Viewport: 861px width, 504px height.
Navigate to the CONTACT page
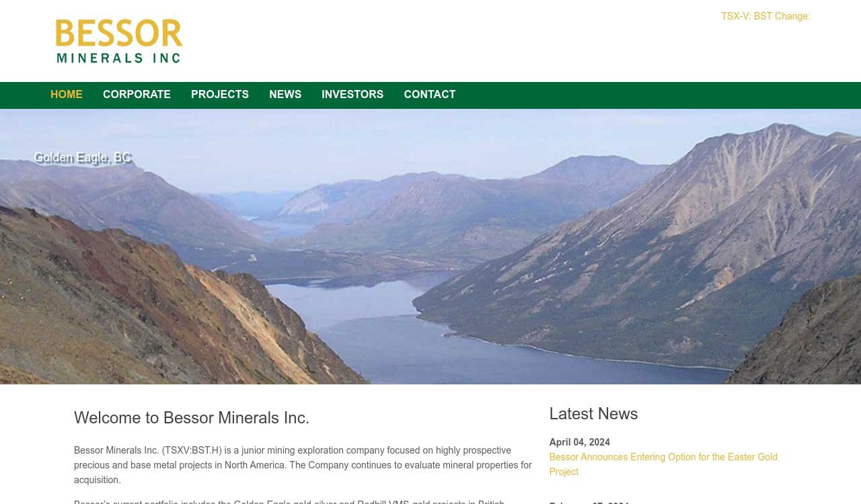(x=430, y=95)
